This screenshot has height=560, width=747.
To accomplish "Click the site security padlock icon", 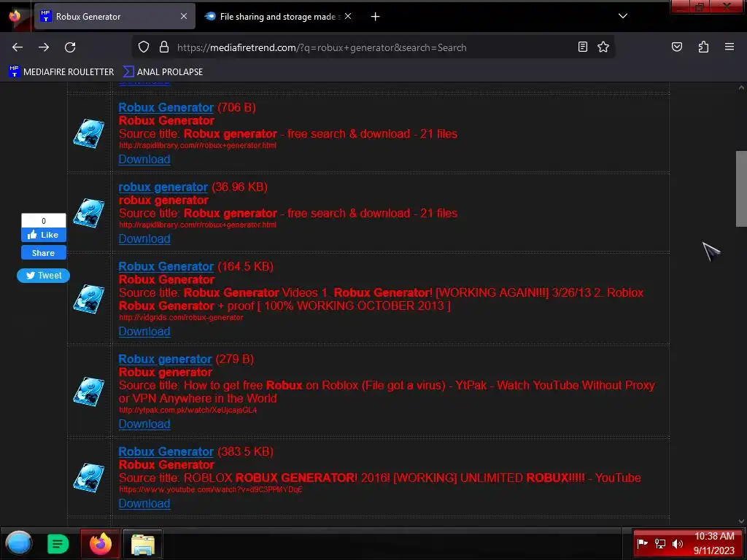I will [164, 47].
